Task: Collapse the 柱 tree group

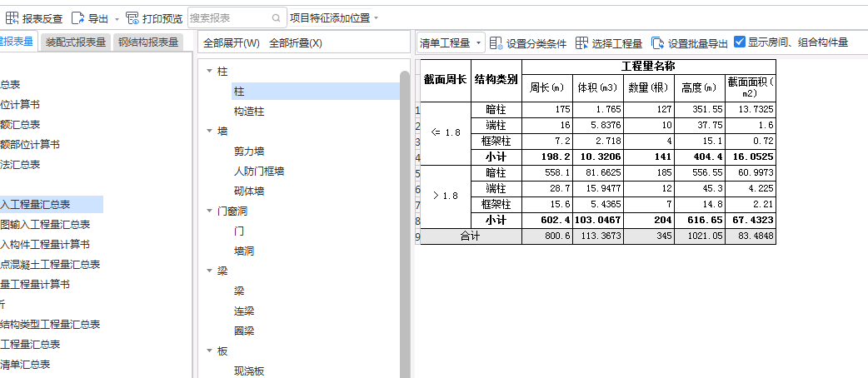Action: 209,71
